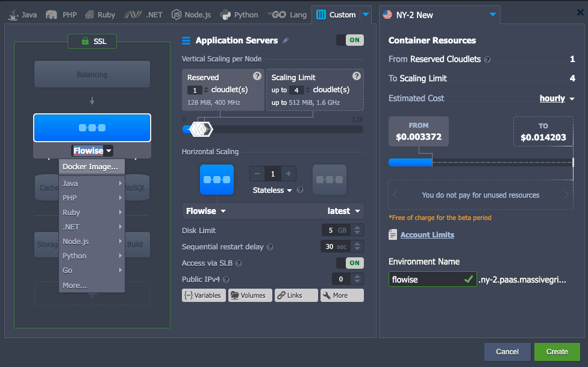Click the horizontal scaling node icon
The image size is (588, 367).
[217, 180]
